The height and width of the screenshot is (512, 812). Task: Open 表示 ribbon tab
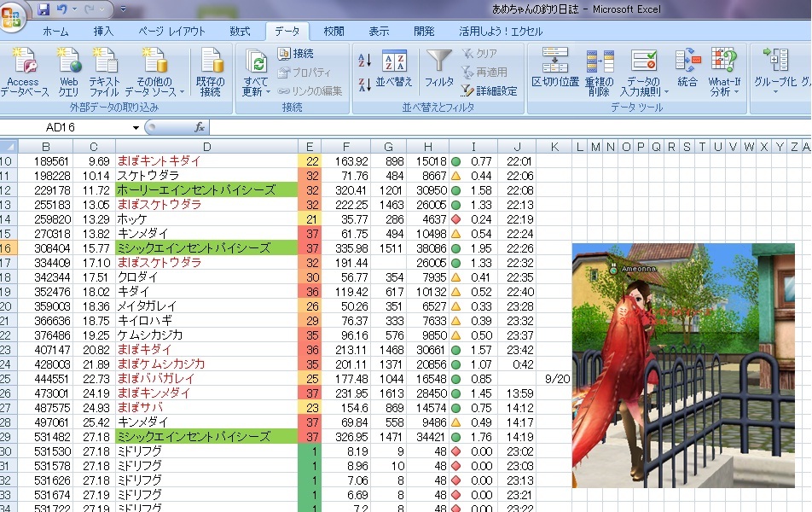click(379, 31)
